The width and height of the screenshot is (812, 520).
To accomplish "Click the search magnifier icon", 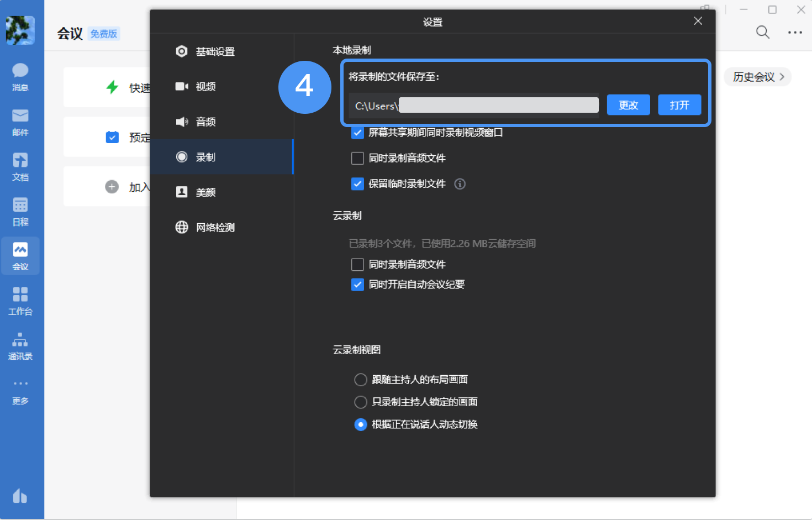I will [762, 32].
